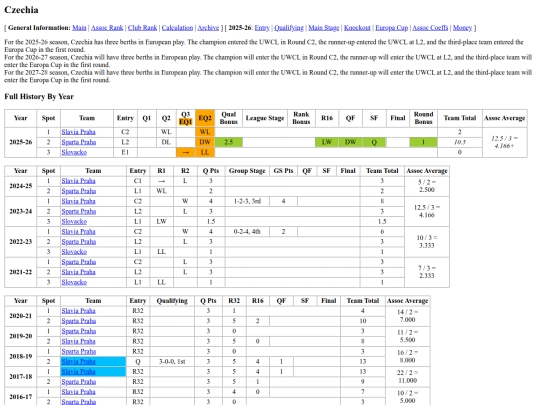Select the green 2.5 Qual Bonus cell
The width and height of the screenshot is (540, 405).
coord(229,142)
